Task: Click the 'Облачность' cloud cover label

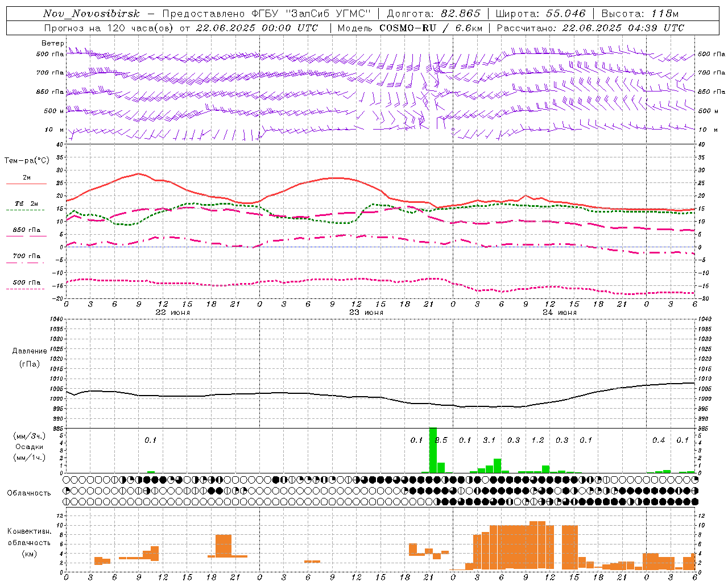Action: click(29, 493)
